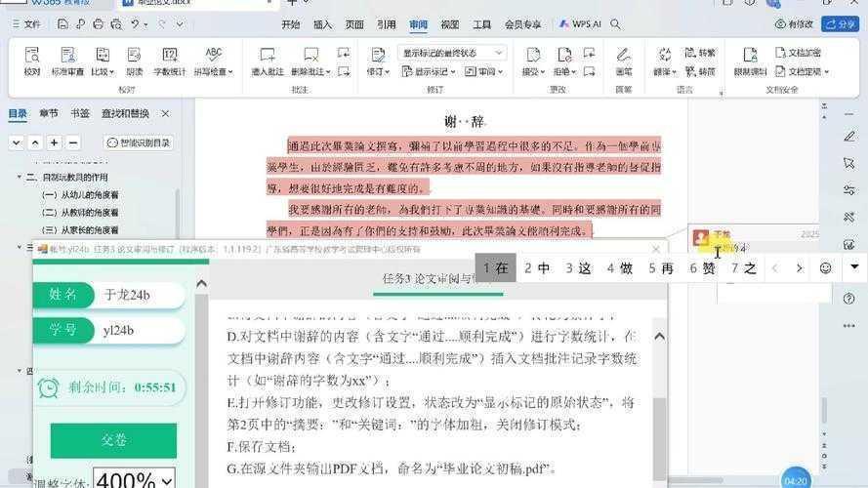Click the plus button in outline toolbar

(54, 142)
